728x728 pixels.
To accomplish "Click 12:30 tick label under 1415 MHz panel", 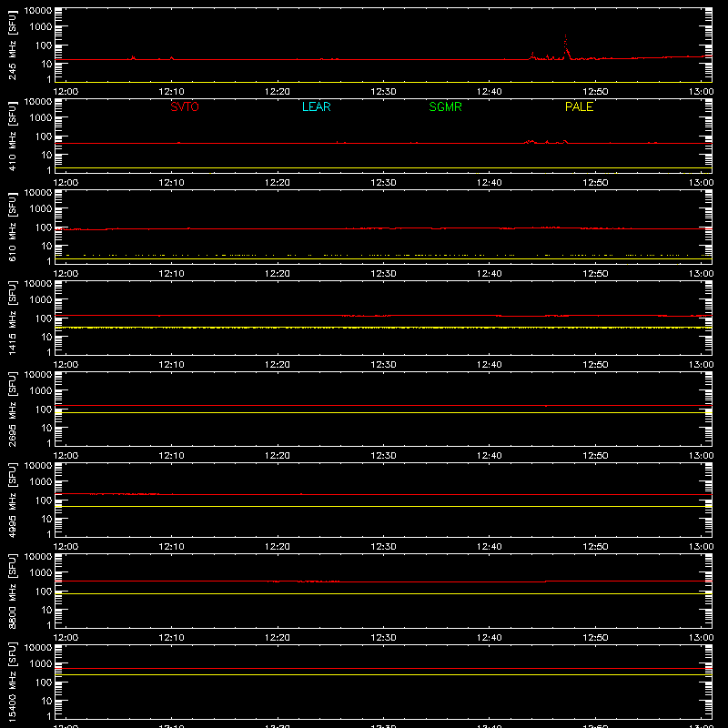I will point(383,365).
